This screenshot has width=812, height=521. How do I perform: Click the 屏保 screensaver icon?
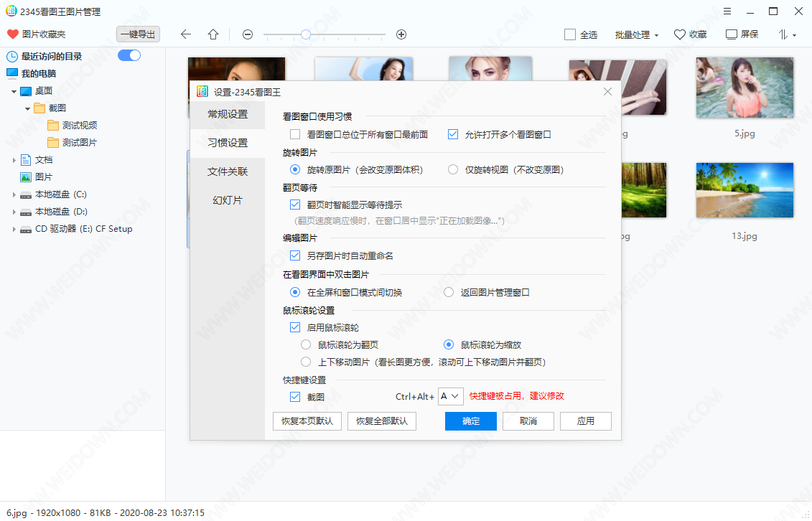pos(731,34)
